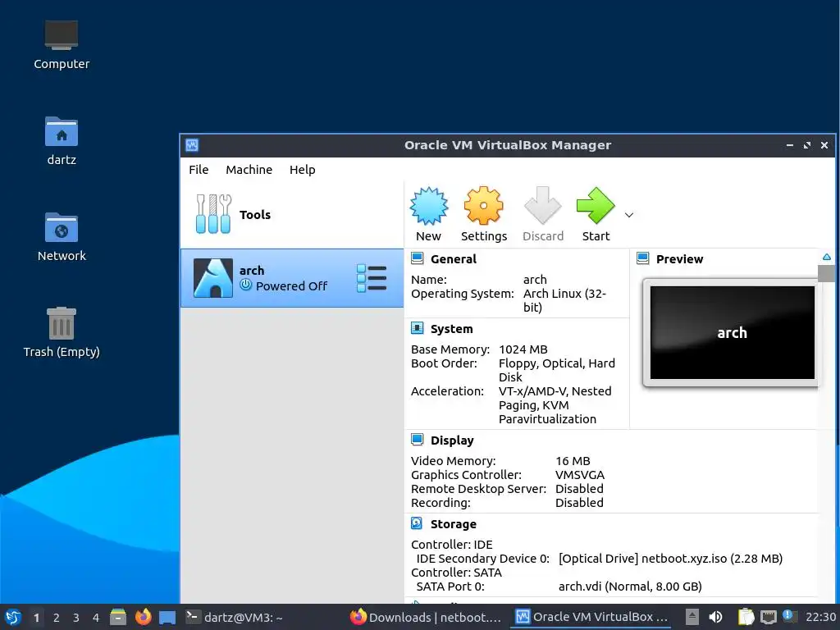Viewport: 840px width, 630px height.
Task: Click the 22:30 clock in taskbar
Action: [x=820, y=617]
